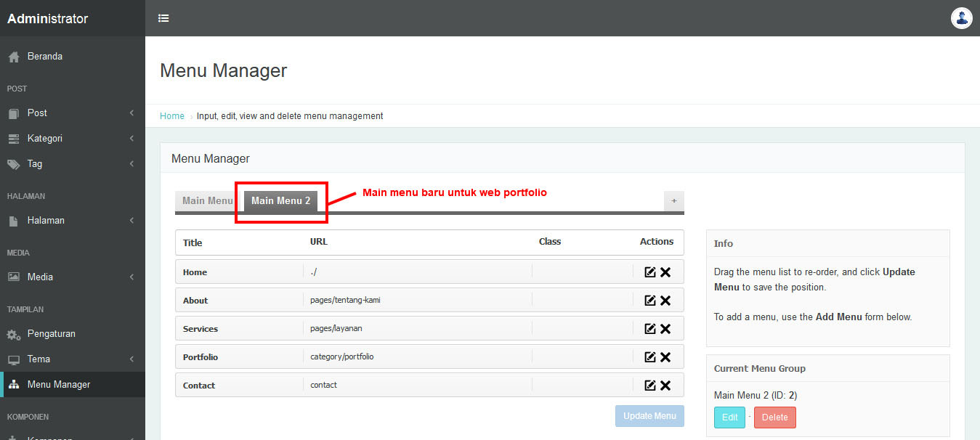Toggle sidebar with the top list icon
This screenshot has height=440, width=980.
[x=163, y=18]
